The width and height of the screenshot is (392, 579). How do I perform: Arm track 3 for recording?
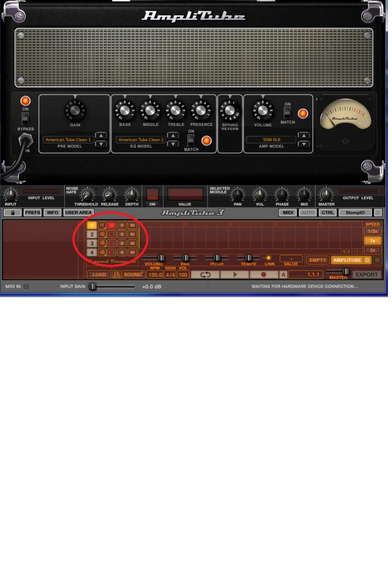coord(111,243)
